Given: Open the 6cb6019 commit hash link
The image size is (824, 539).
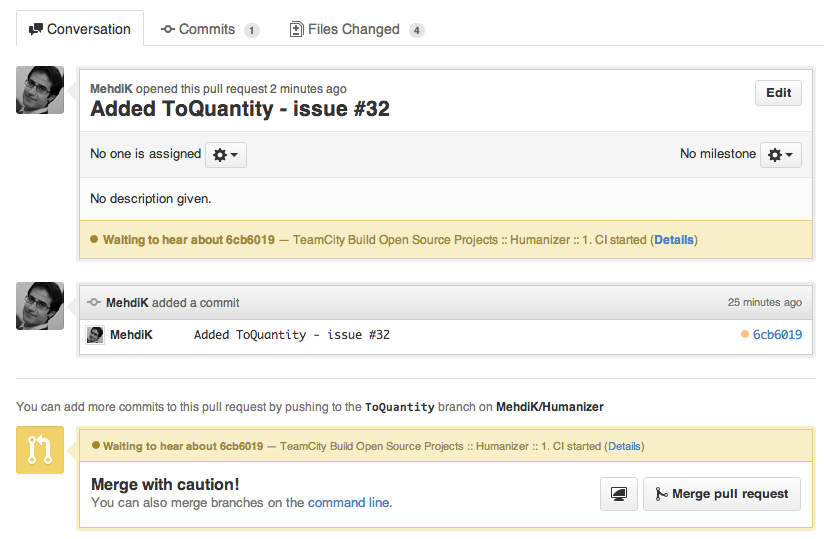Looking at the screenshot, I should point(777,335).
